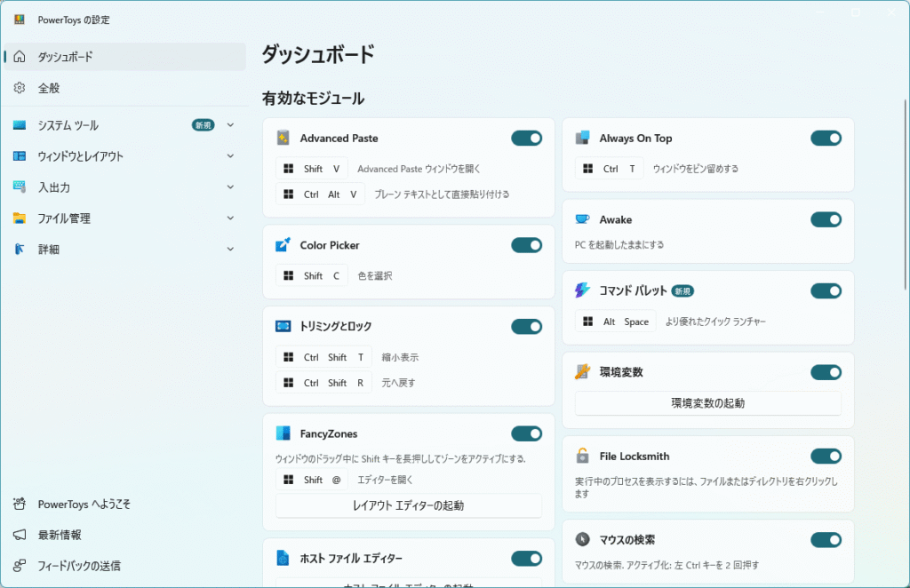This screenshot has height=588, width=910.
Task: Select ファイル管理 in the sidebar
Action: coord(124,218)
